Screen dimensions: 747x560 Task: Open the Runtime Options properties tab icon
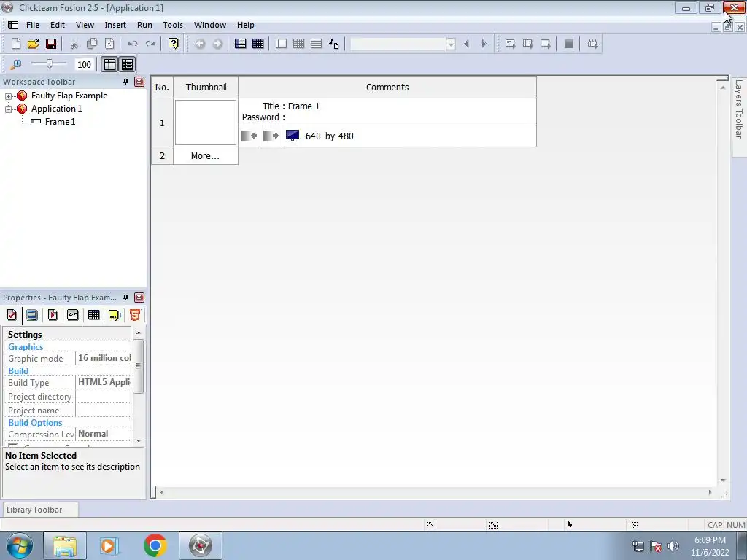53,315
